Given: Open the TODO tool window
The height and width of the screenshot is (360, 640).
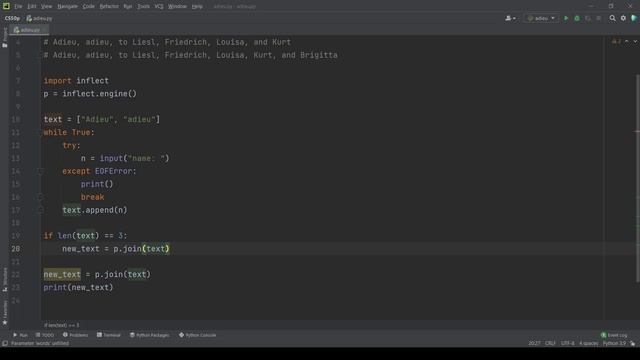Looking at the screenshot, I should coord(45,335).
